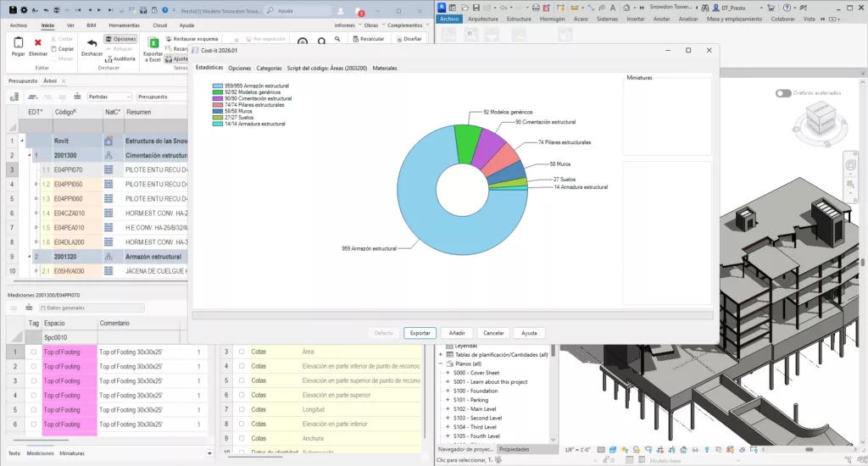Screen dimensions: 868x466
Task: Open the Opciones tab in Cost-it dialog
Action: 240,68
